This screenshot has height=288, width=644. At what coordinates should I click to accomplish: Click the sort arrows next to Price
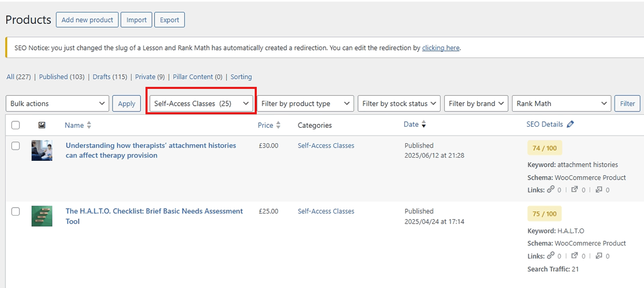tap(278, 125)
